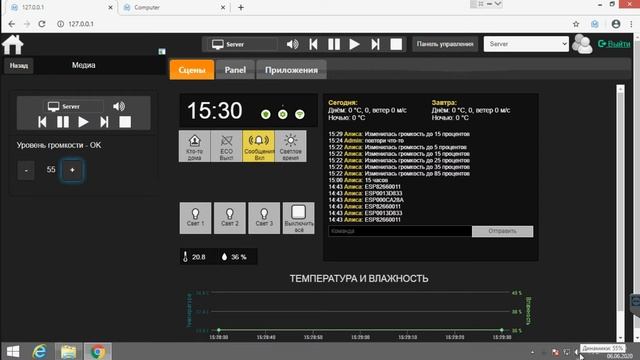This screenshot has width=640, height=360.
Task: Toggle Свет 2 lamp
Action: 230,218
